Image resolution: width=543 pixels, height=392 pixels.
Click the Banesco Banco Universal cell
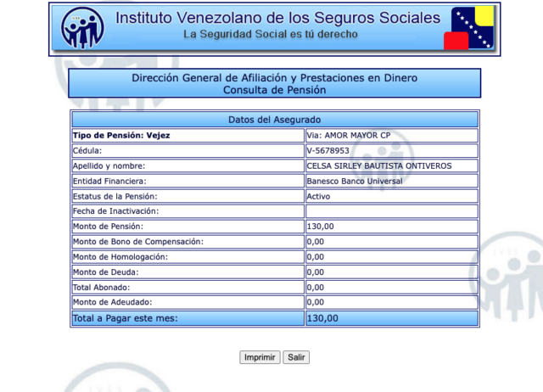(x=392, y=181)
